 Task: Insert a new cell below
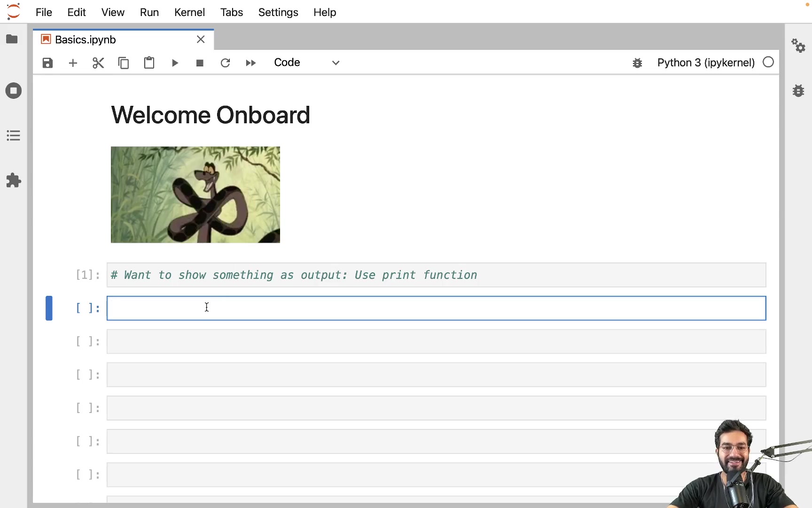(x=73, y=63)
